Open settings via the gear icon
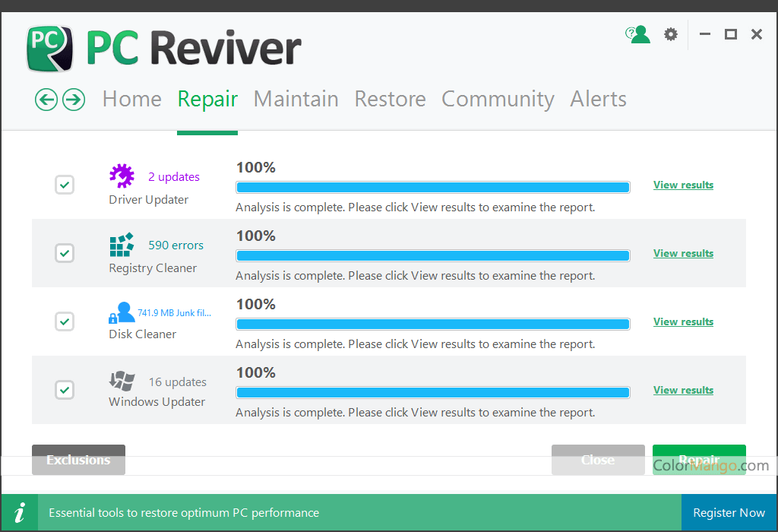This screenshot has height=532, width=778. [x=671, y=34]
